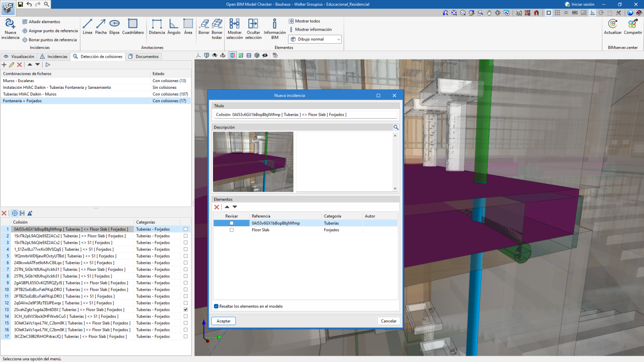
Task: Click Mostrar todos in Elementos group
Action: (x=304, y=21)
